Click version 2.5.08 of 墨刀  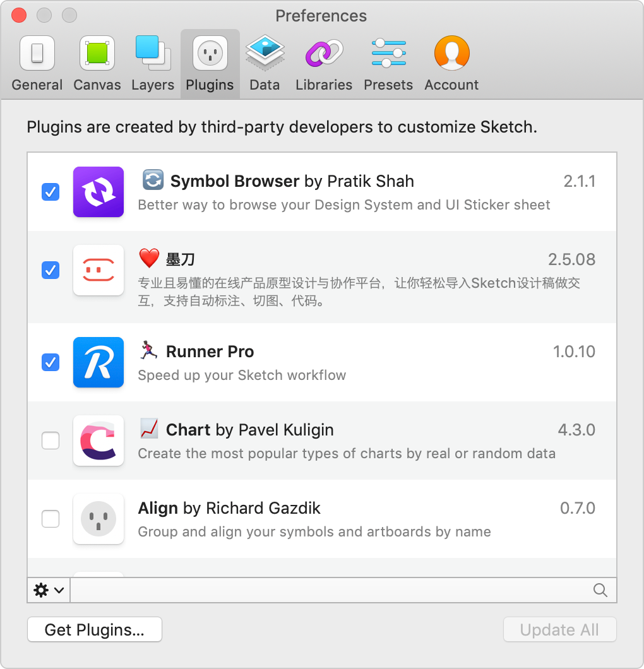tap(571, 259)
